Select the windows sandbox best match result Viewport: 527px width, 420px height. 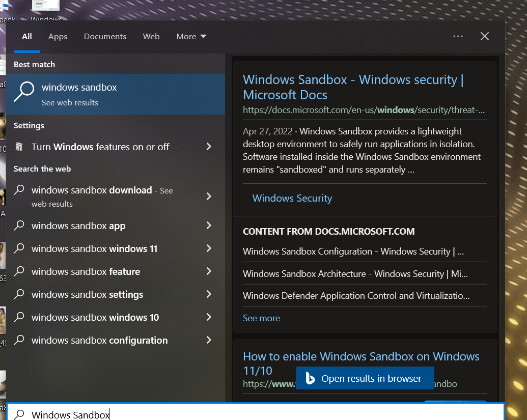point(116,94)
